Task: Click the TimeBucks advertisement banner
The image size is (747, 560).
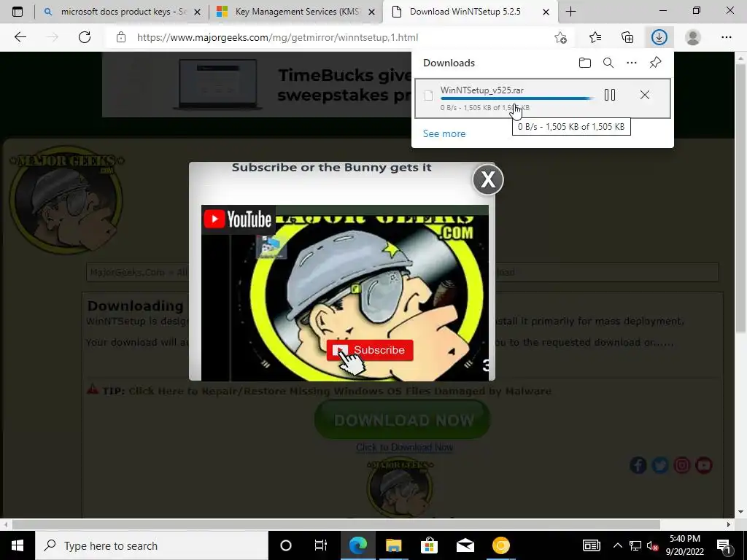Action: (x=258, y=85)
